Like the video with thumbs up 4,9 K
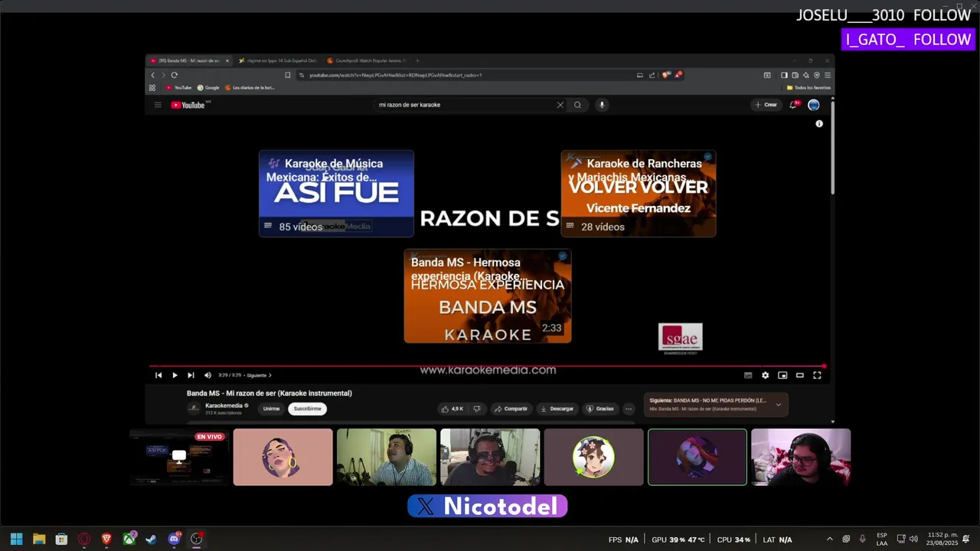Viewport: 980px width, 551px height. pos(452,409)
